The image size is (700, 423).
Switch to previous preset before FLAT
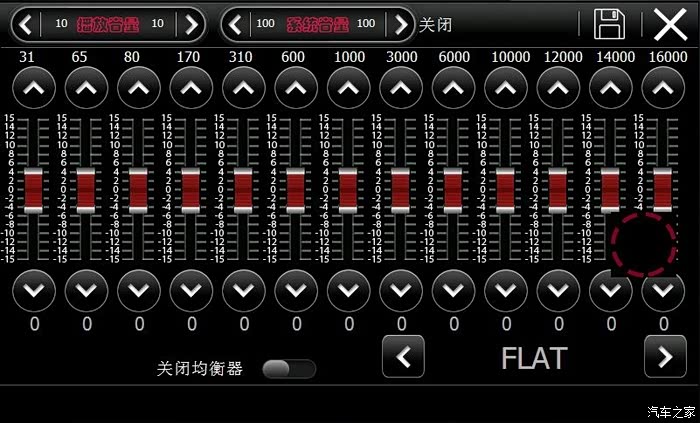(403, 356)
